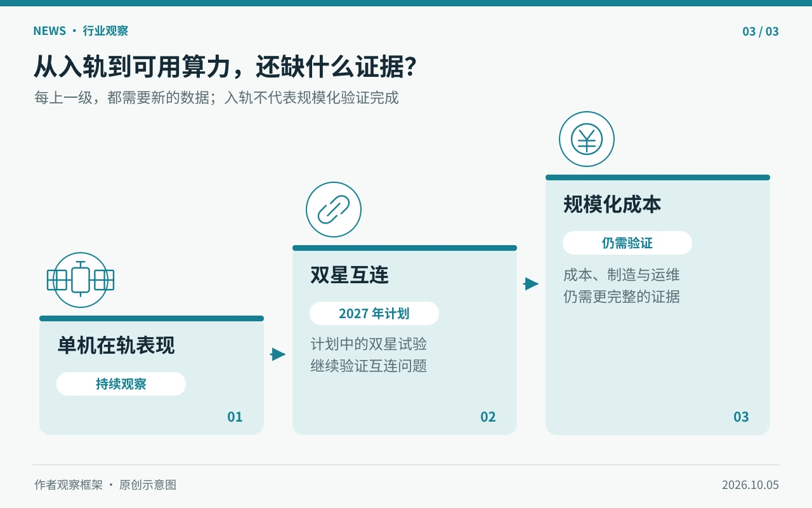
Task: Click the 规模化成本 card title
Action: pos(612,204)
